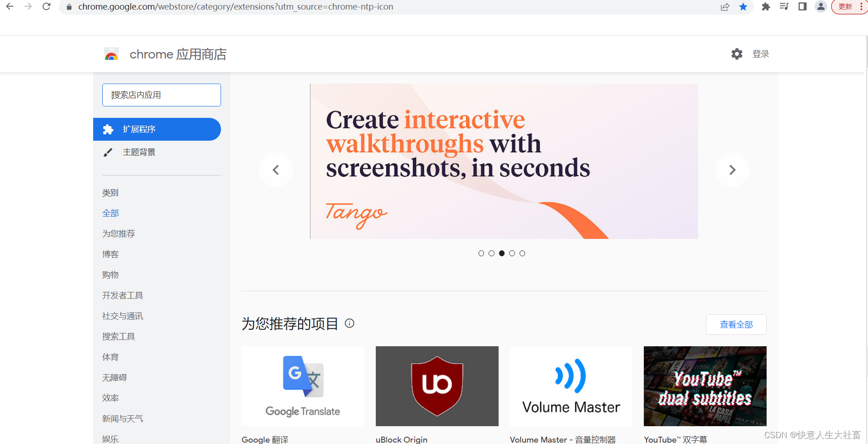The height and width of the screenshot is (444, 868).
Task: Open the Chrome profile avatar icon
Action: tap(821, 7)
